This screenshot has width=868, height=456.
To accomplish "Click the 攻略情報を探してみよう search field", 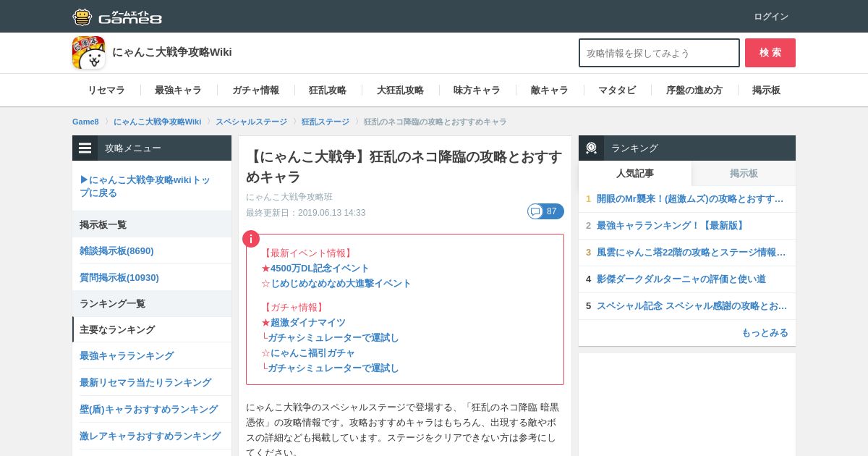I will tap(659, 53).
